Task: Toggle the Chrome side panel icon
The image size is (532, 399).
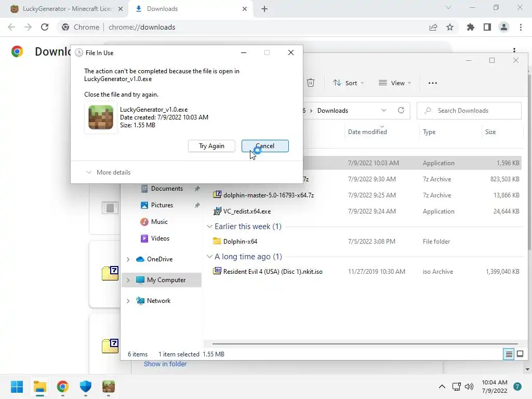Action: tap(487, 27)
